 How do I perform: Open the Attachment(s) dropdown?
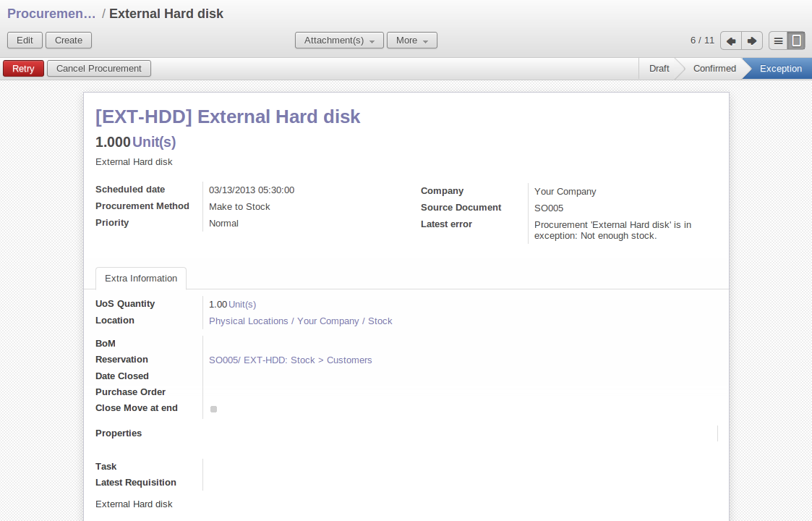[x=339, y=41]
